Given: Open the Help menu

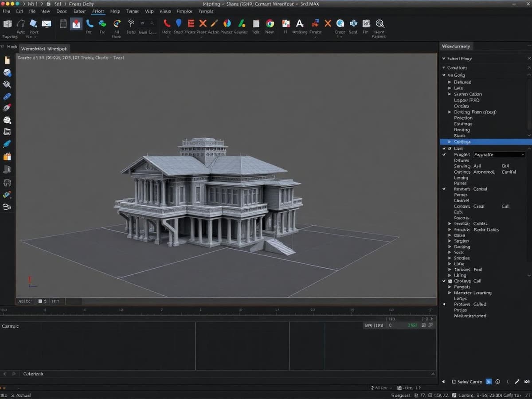Looking at the screenshot, I should tap(115, 11).
